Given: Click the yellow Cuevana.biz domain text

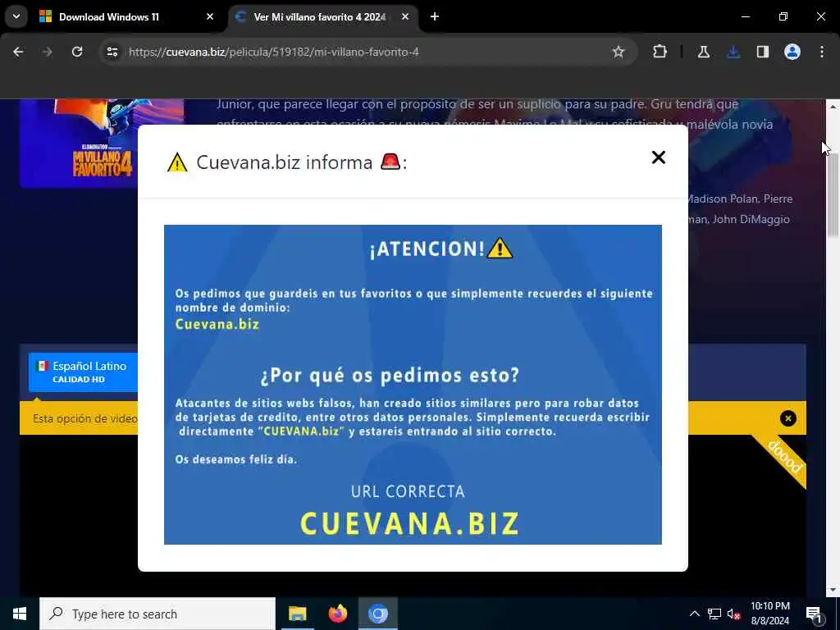Looking at the screenshot, I should (217, 324).
